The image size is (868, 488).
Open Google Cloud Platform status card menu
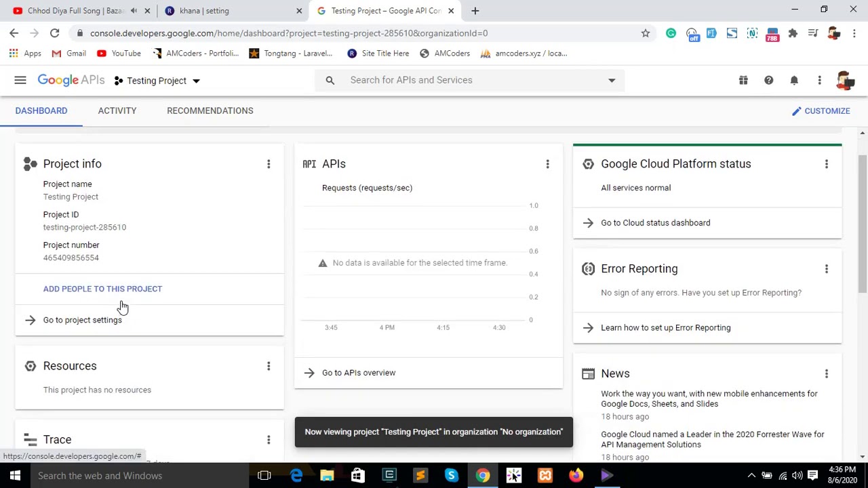(x=826, y=164)
